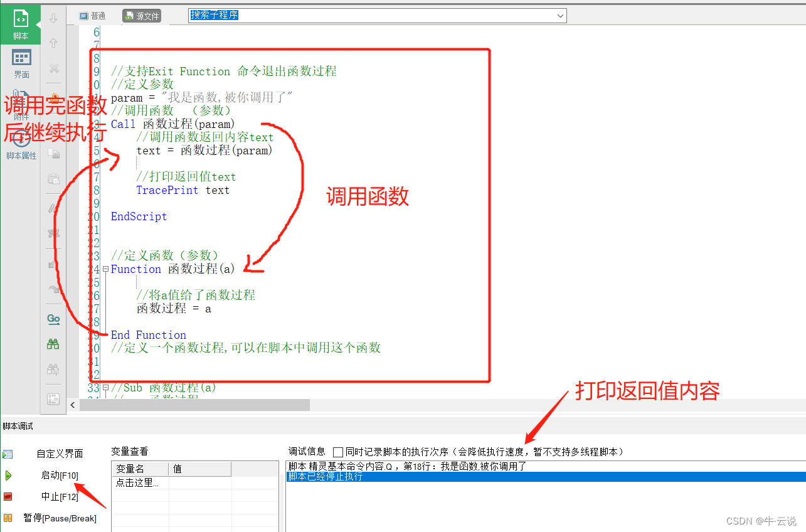Click the redo curved arrow icon
This screenshot has height=532, width=806.
pyautogui.click(x=53, y=289)
